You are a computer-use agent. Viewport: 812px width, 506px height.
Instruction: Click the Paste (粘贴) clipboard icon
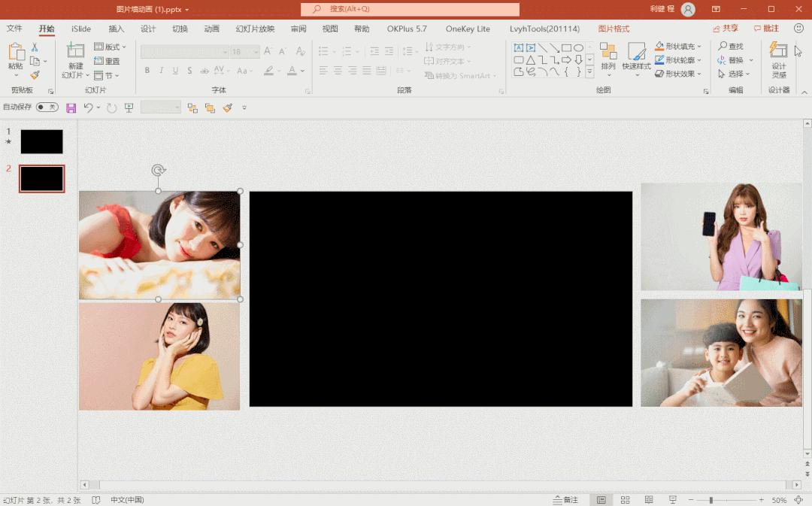tap(16, 53)
